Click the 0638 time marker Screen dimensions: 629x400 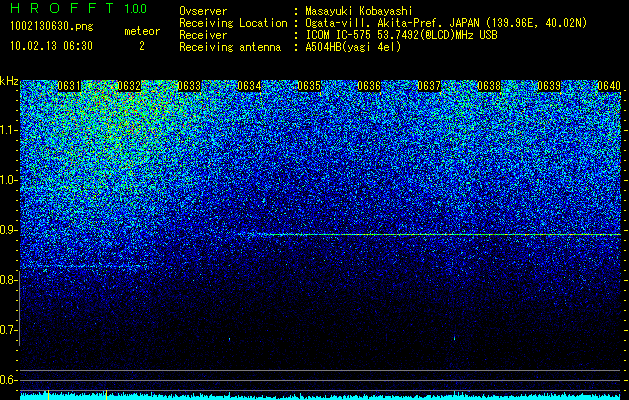click(489, 86)
